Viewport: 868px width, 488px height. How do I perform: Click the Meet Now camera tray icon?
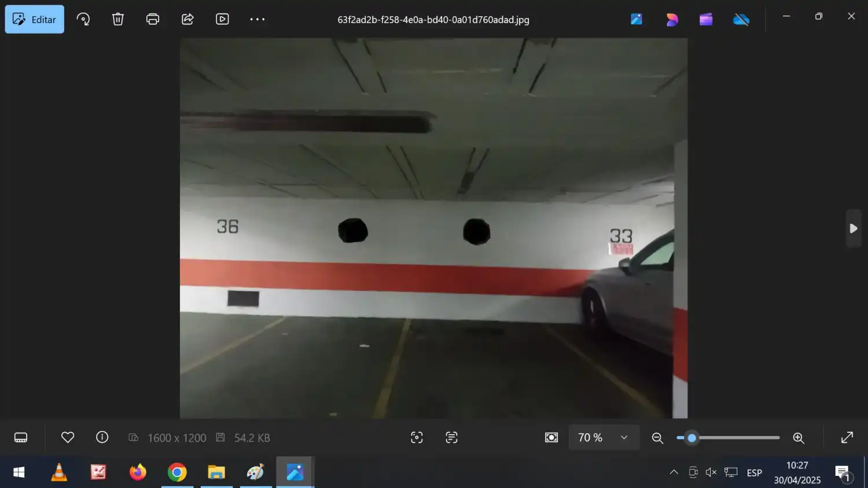(693, 472)
